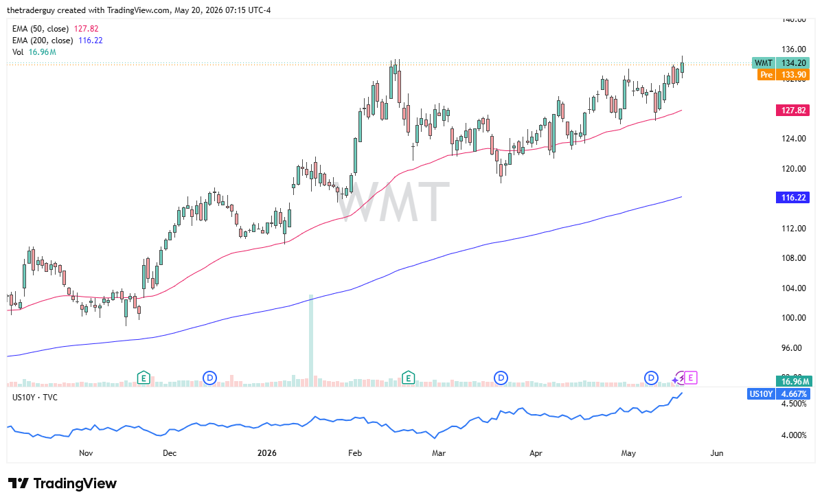Click the 112.00 price scale label
Image resolution: width=822 pixels, height=504 pixels.
(794, 228)
